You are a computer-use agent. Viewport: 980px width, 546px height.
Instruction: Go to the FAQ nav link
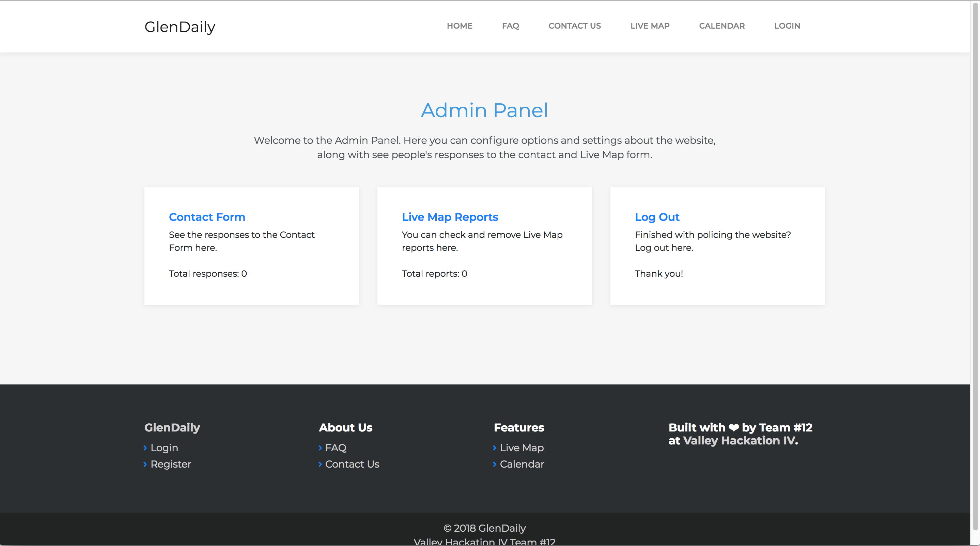(510, 26)
